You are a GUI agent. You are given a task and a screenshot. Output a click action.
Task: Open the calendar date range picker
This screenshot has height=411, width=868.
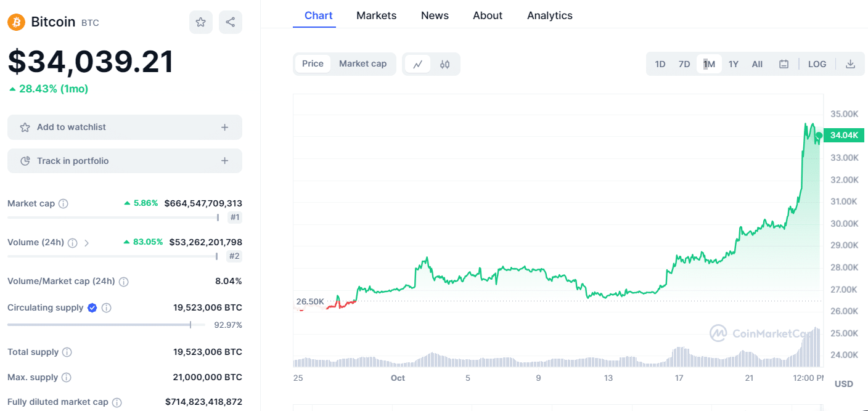(784, 64)
